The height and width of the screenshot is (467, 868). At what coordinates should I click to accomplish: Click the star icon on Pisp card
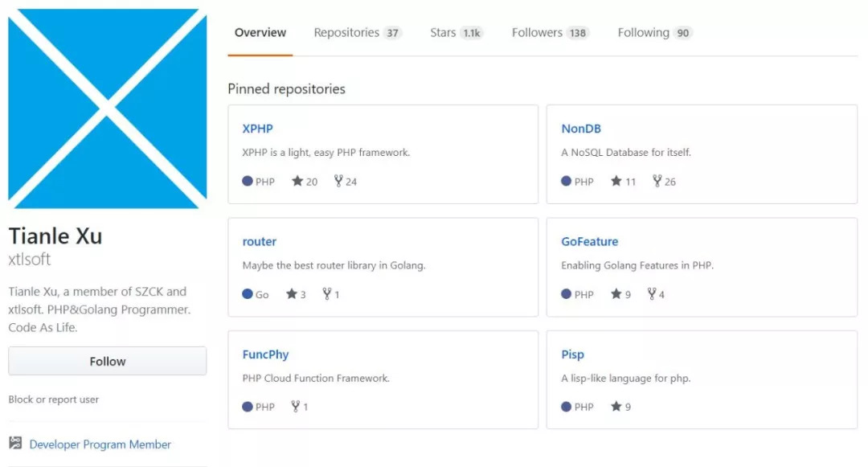click(616, 407)
